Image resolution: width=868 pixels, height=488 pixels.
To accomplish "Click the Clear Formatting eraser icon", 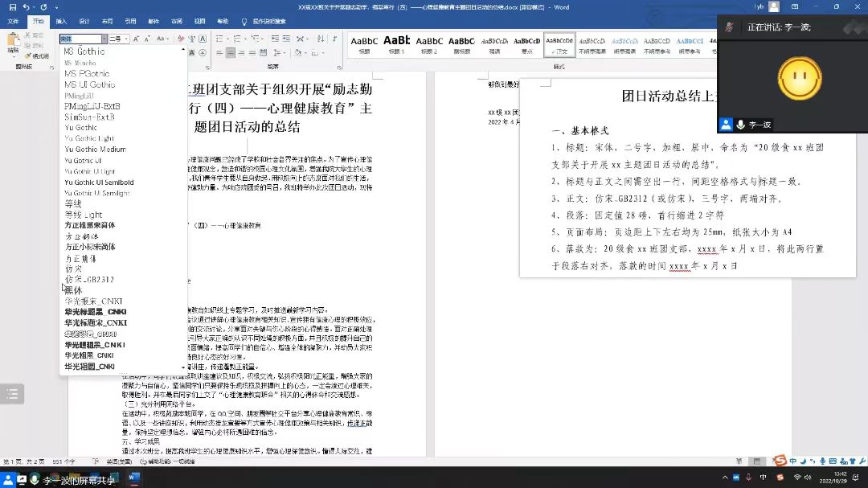I will (181, 39).
